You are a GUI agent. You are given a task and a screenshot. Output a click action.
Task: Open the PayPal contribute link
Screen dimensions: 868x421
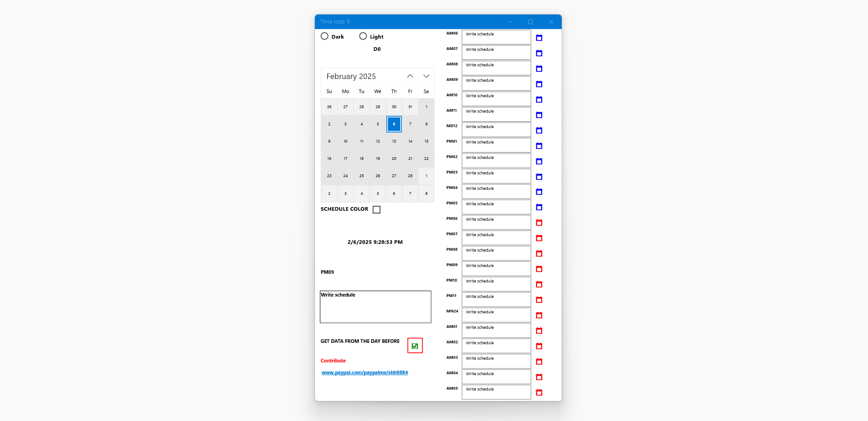[x=365, y=372]
